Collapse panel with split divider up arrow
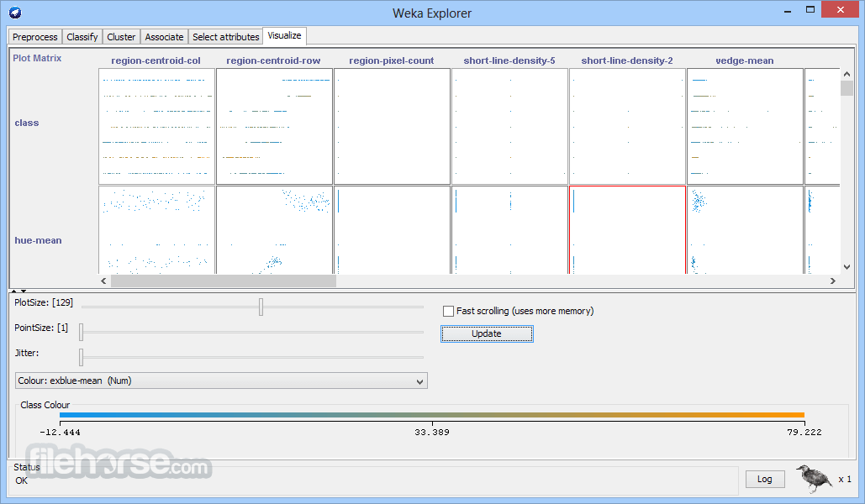Screen dimensions: 865x504 pyautogui.click(x=14, y=291)
